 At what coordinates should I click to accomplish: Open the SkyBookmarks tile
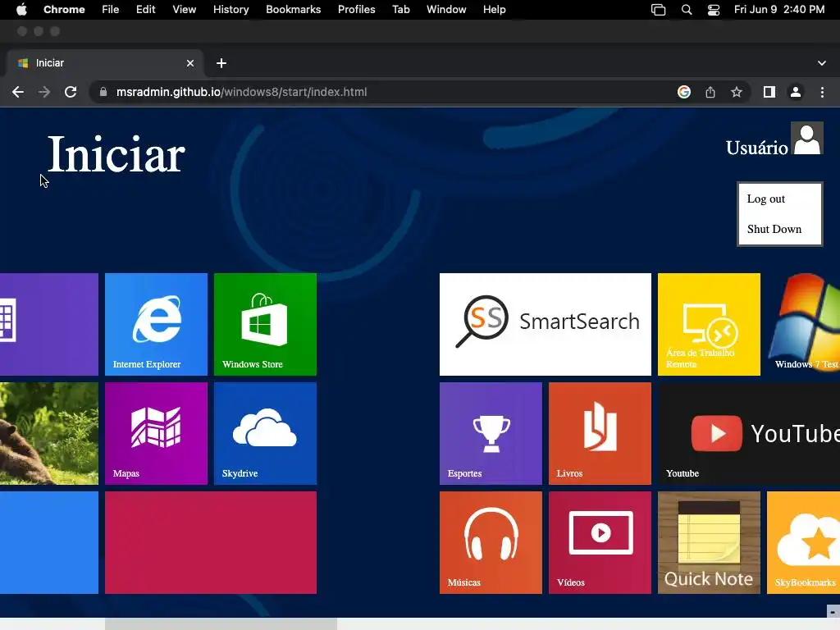pos(804,543)
